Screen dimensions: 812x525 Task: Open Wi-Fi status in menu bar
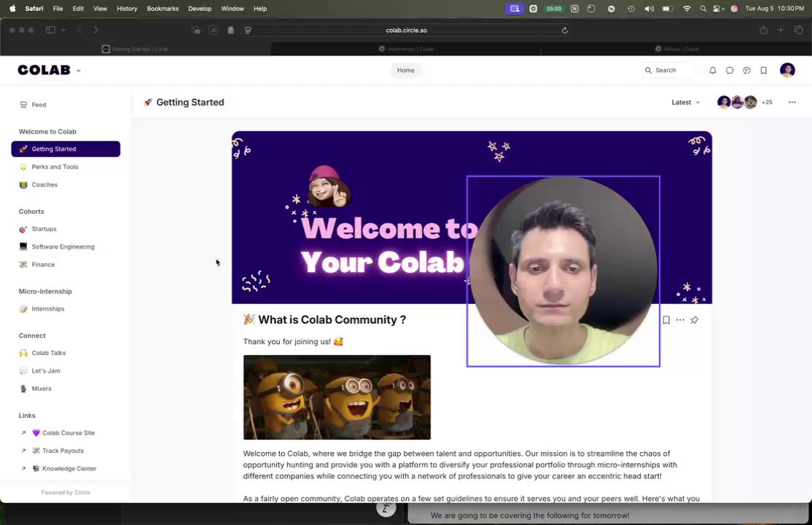pos(687,9)
